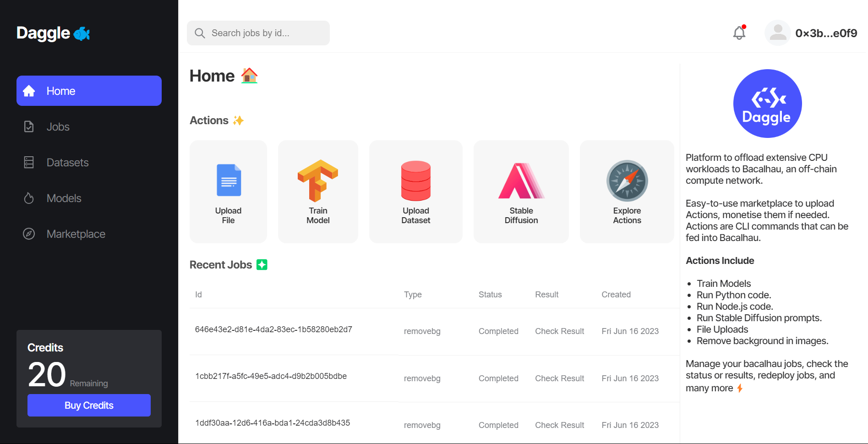
Task: Click the Result column header
Action: pos(547,294)
